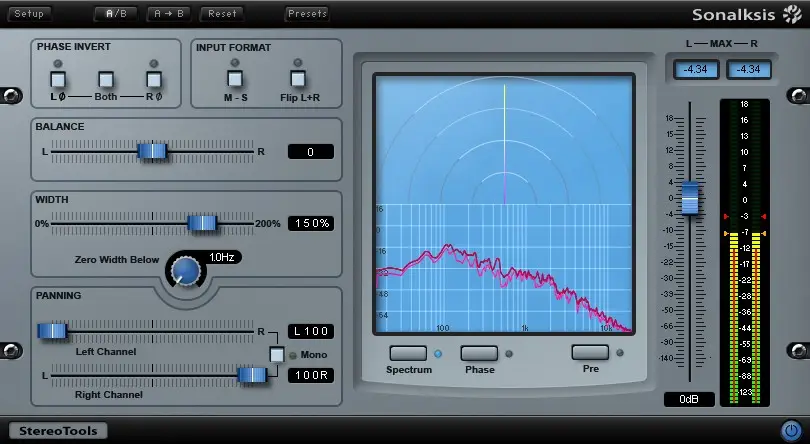Click the output level meter
This screenshot has width=810, height=444.
click(744, 252)
